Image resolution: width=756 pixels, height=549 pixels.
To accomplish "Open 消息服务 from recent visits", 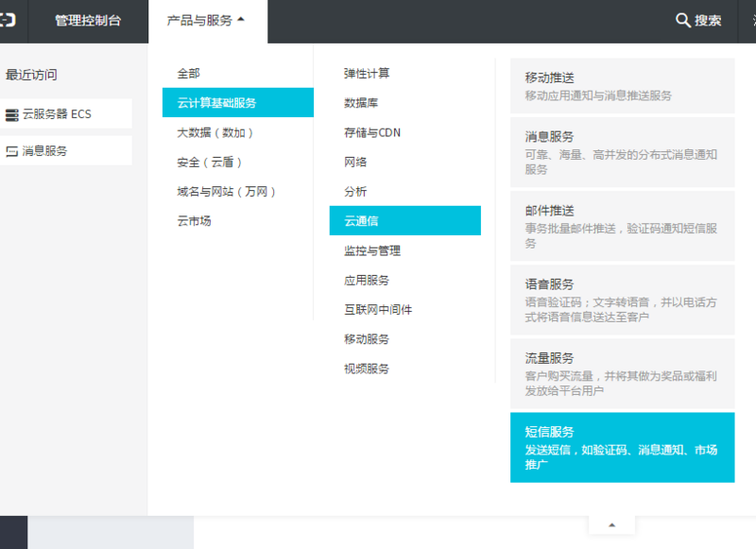I will [65, 150].
